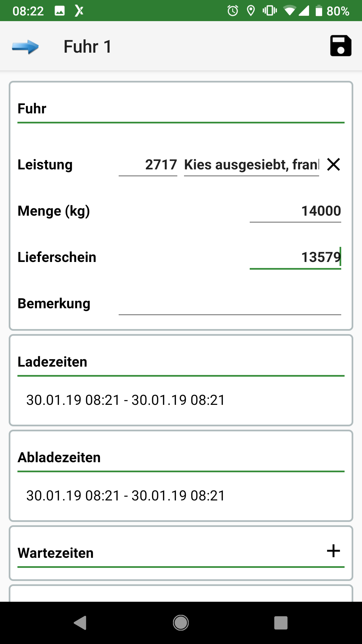The height and width of the screenshot is (644, 362).
Task: Open the Kies ausgesiebt Leistung description field
Action: (x=251, y=165)
